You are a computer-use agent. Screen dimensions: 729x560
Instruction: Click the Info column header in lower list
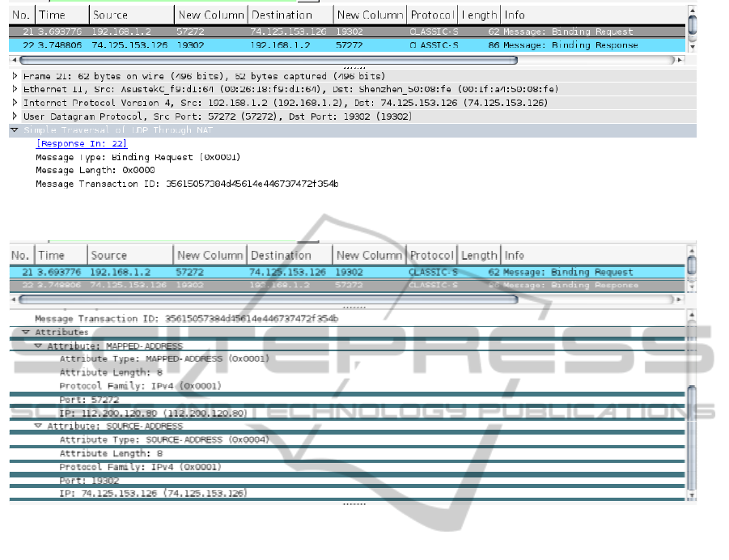click(x=514, y=255)
